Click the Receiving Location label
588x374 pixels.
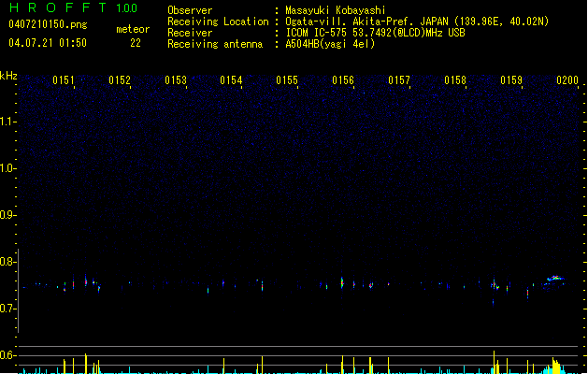(x=218, y=22)
